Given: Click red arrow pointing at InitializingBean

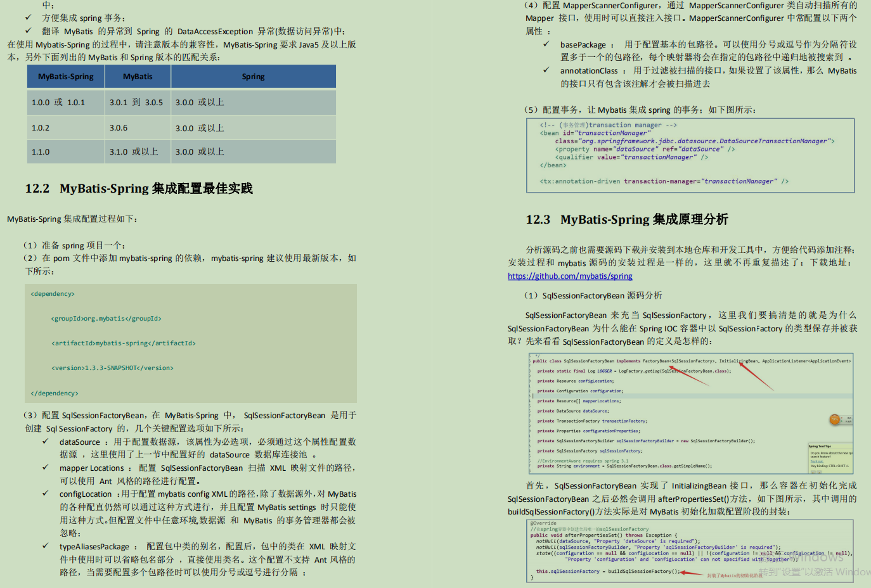Looking at the screenshot, I should click(x=756, y=375).
